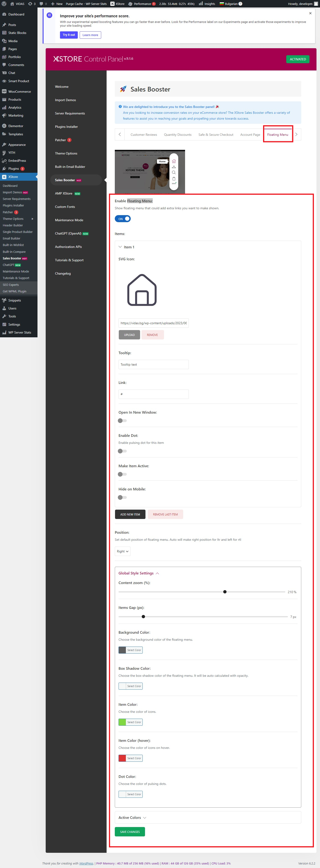Open XStore icon in the admin bar
Viewport: 320px width, 868px height.
pos(112,4)
